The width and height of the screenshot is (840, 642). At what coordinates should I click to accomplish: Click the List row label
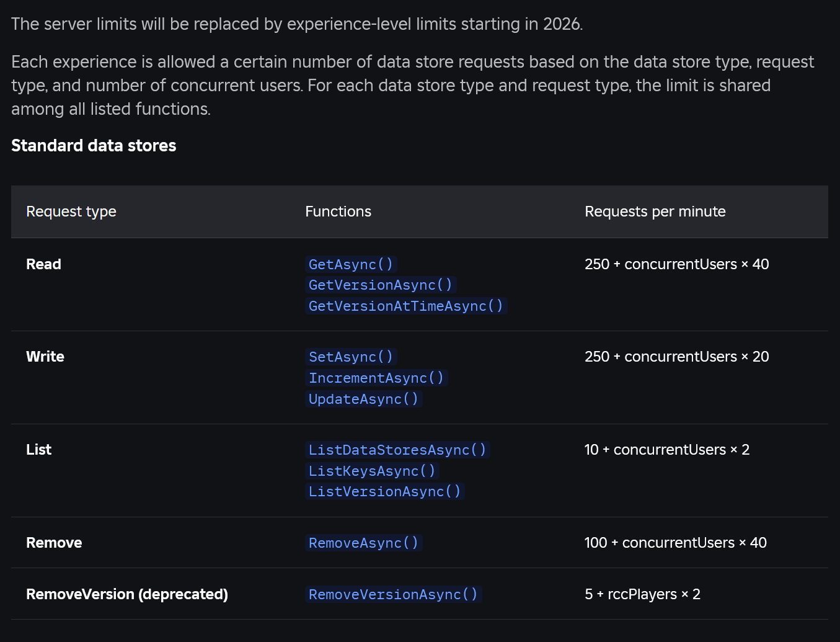[x=38, y=450]
